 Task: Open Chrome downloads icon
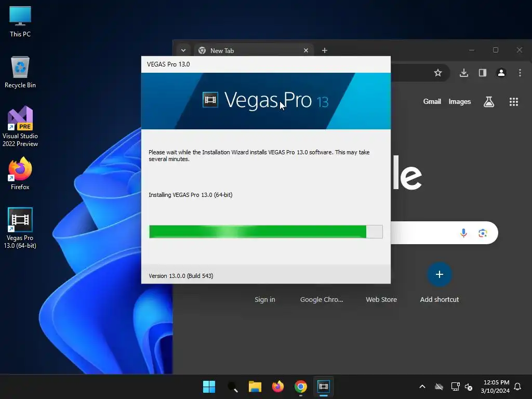pyautogui.click(x=464, y=73)
